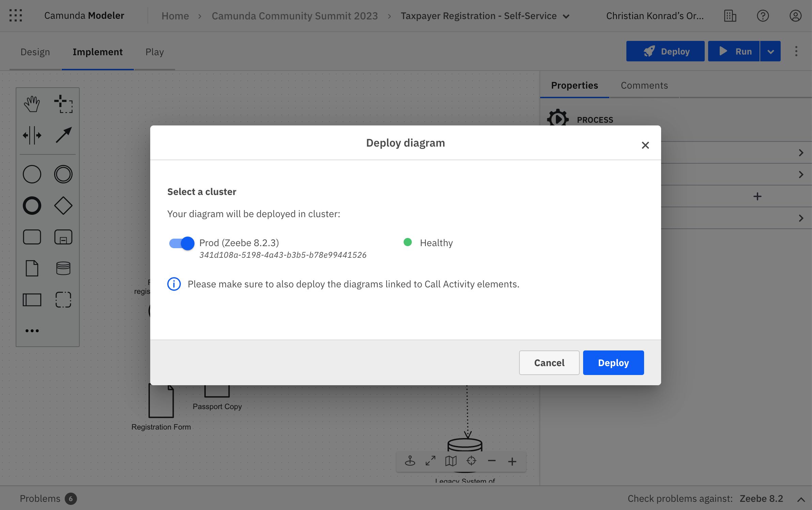
Task: Create a Gateway element from the palette
Action: [x=63, y=205]
